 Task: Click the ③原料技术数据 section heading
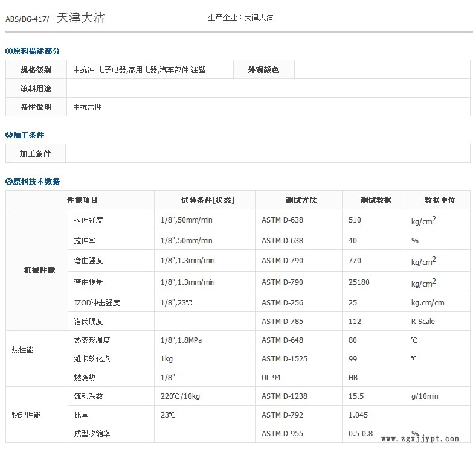pyautogui.click(x=33, y=182)
